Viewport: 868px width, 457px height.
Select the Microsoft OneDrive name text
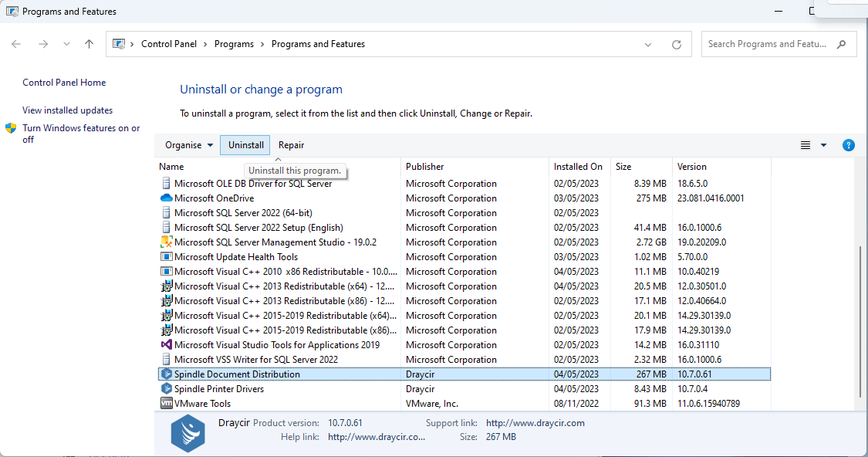[x=214, y=198]
